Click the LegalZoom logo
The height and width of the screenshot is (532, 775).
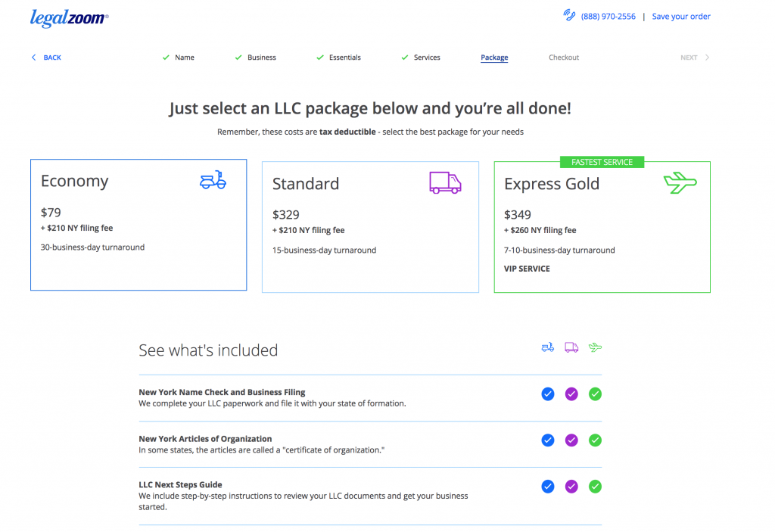[x=69, y=18]
